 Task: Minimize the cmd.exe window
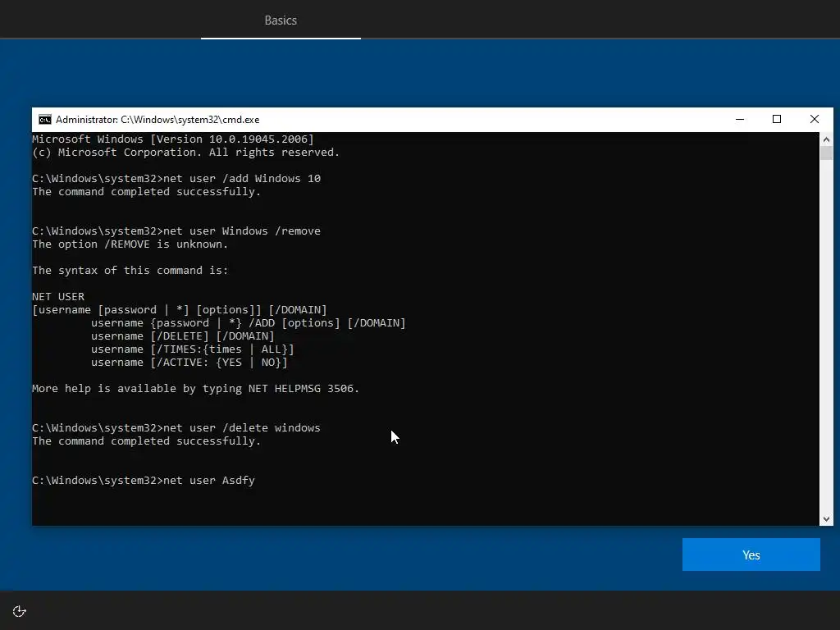(x=740, y=120)
